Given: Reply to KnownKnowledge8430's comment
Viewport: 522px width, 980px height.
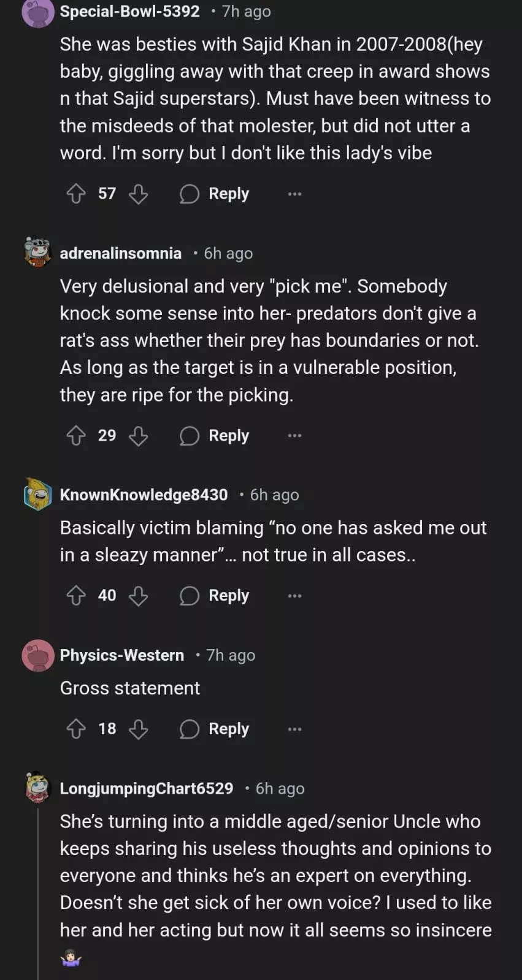Looking at the screenshot, I should (215, 596).
